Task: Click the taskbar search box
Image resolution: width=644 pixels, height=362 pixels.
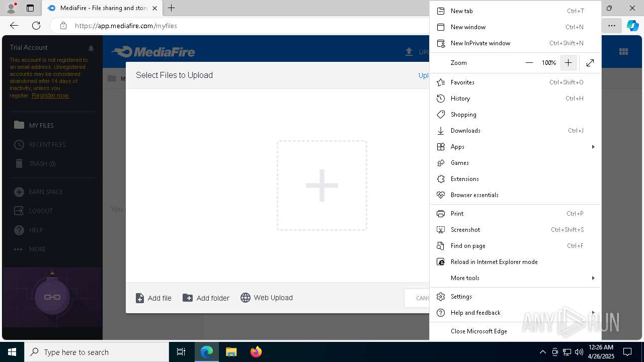Action: 97,352
